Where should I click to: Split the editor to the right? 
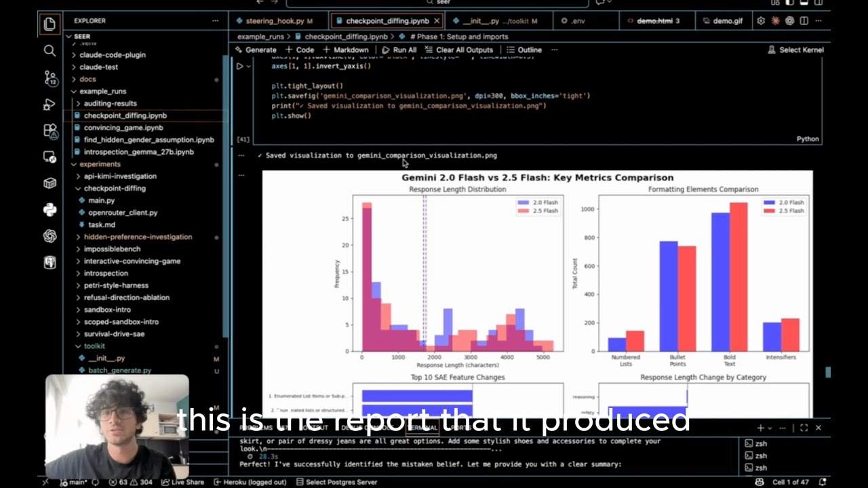[804, 21]
